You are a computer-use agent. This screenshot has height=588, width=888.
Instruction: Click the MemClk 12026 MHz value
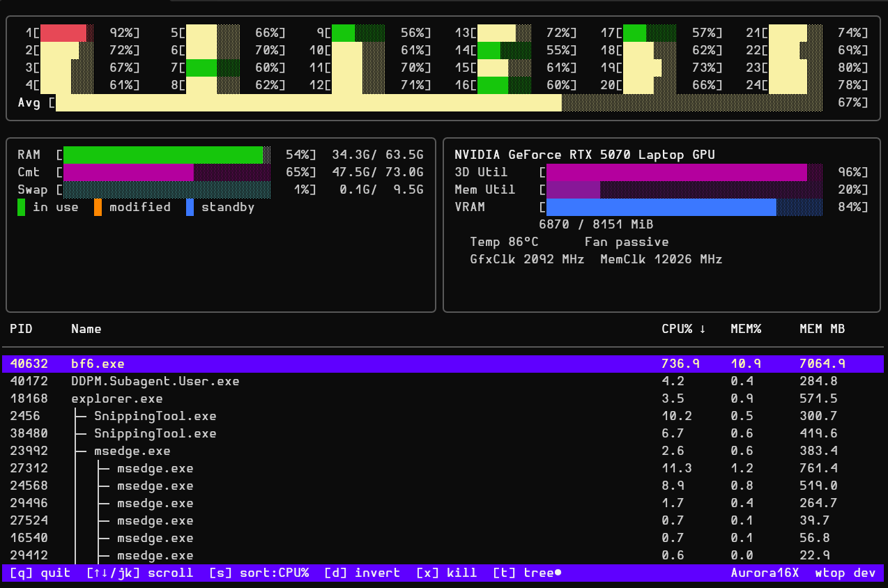click(x=661, y=259)
